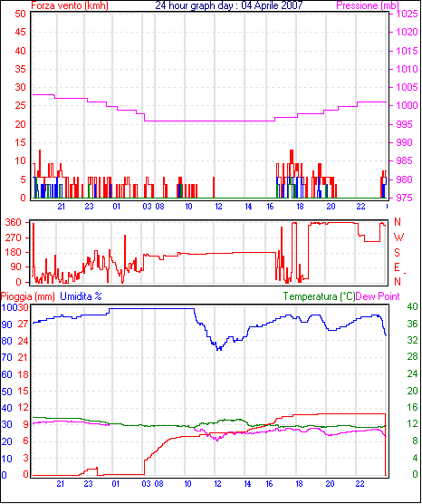Click hour 01 marker on bottom chart axis

[x=116, y=484]
